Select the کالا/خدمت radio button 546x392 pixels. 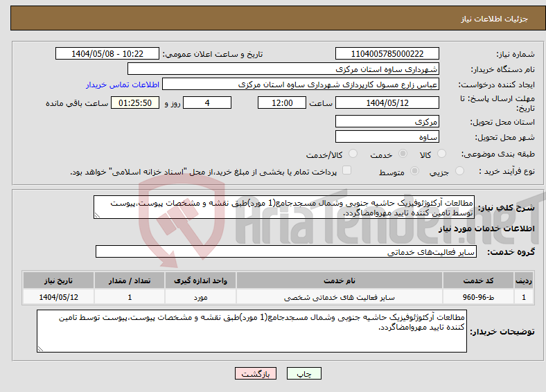click(353, 154)
